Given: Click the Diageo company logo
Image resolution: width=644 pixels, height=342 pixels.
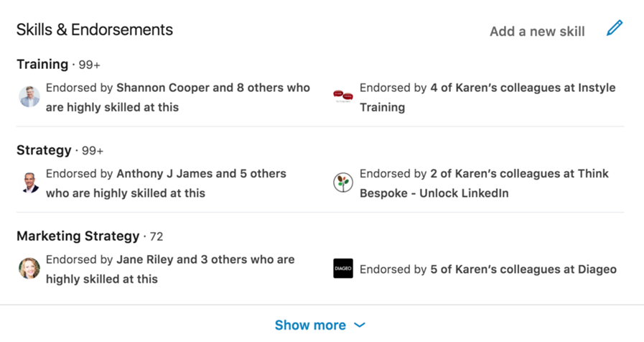Looking at the screenshot, I should pos(343,269).
